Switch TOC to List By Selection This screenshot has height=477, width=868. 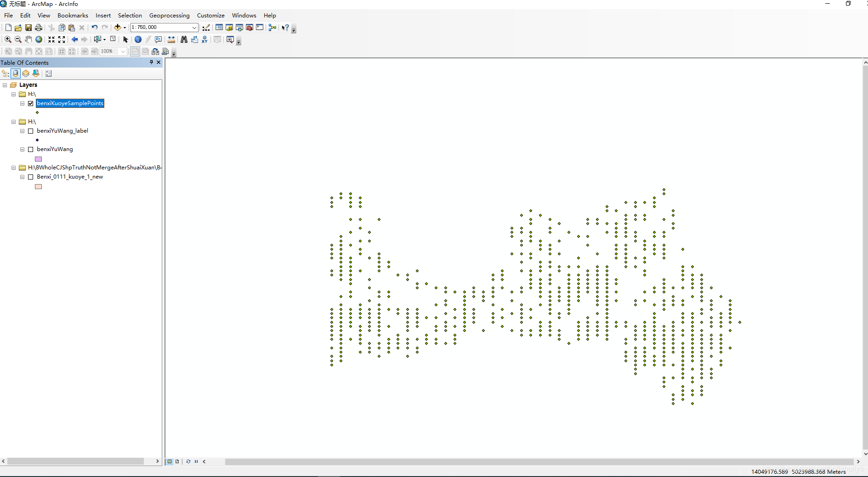(x=36, y=73)
